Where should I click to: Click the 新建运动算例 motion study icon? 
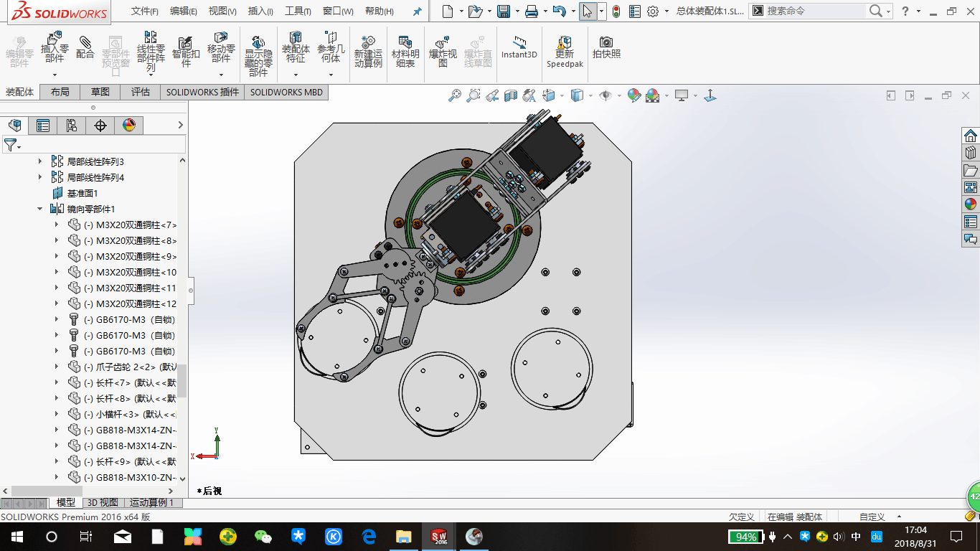(368, 50)
